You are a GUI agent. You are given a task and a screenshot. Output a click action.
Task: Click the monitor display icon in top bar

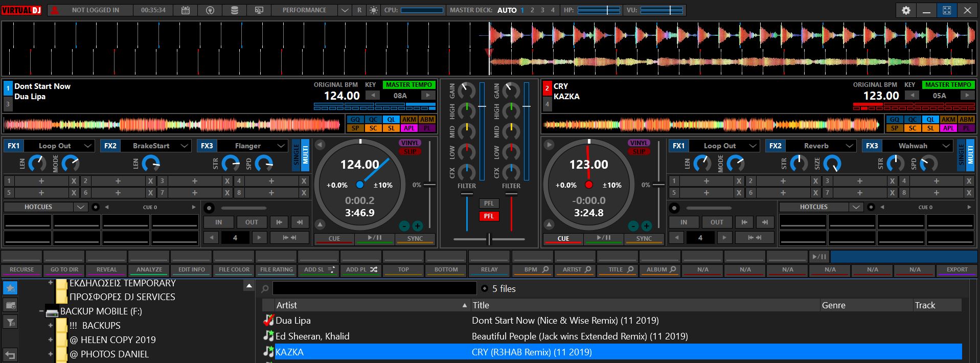259,10
